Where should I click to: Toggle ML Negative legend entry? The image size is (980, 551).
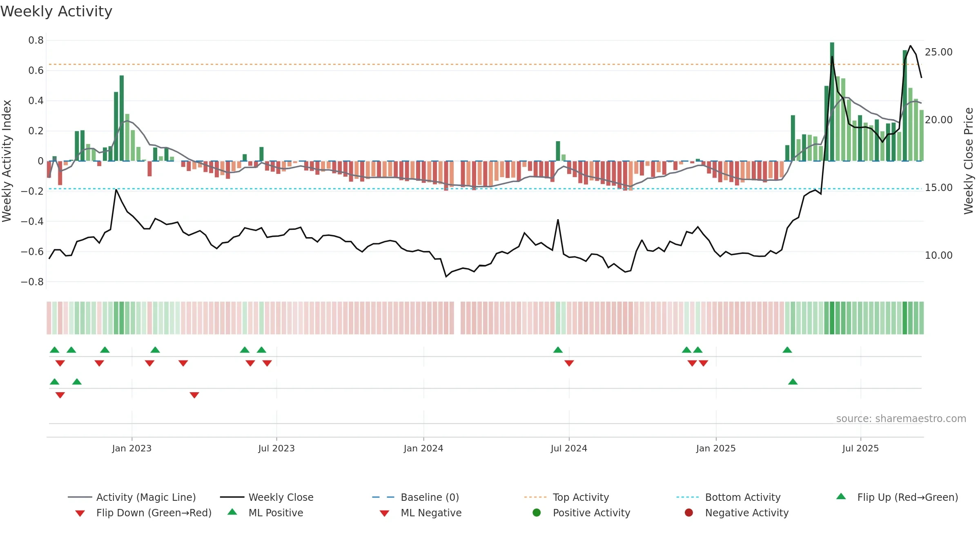click(x=421, y=513)
